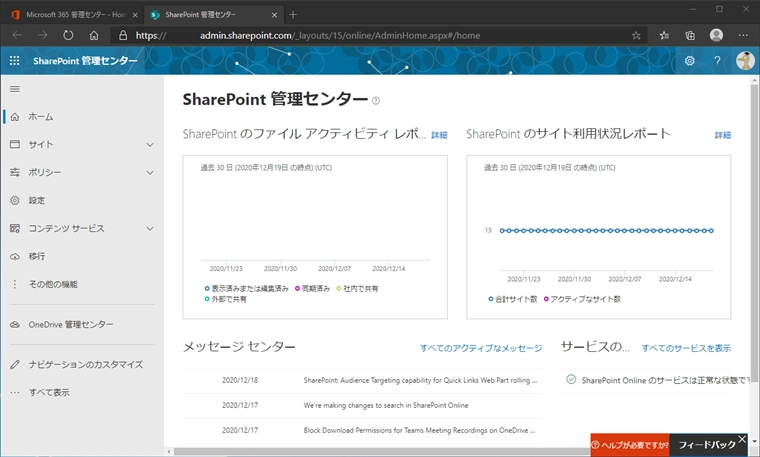
Task: Toggle 外部で共有 legend series
Action: pyautogui.click(x=225, y=299)
